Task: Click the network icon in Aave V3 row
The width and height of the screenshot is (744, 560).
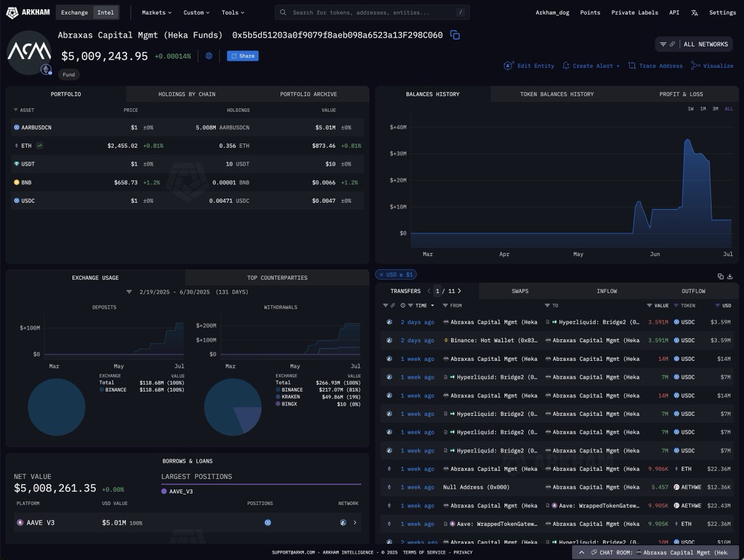Action: pyautogui.click(x=343, y=523)
